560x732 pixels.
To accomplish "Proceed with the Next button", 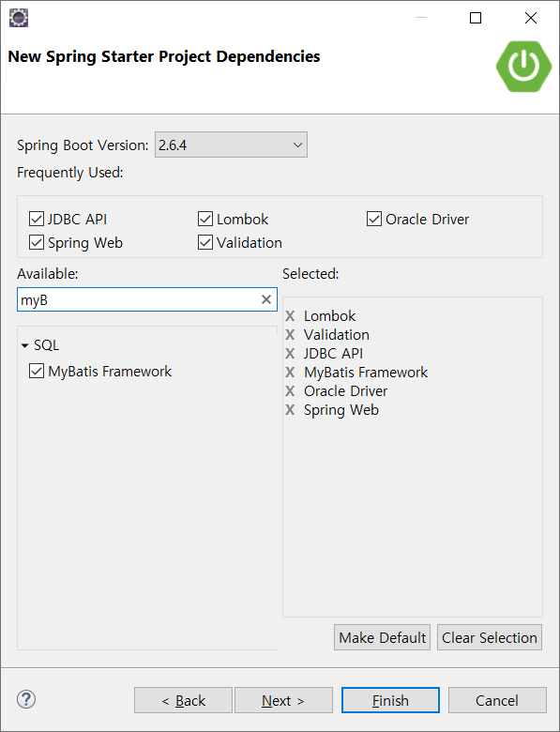I will click(283, 700).
